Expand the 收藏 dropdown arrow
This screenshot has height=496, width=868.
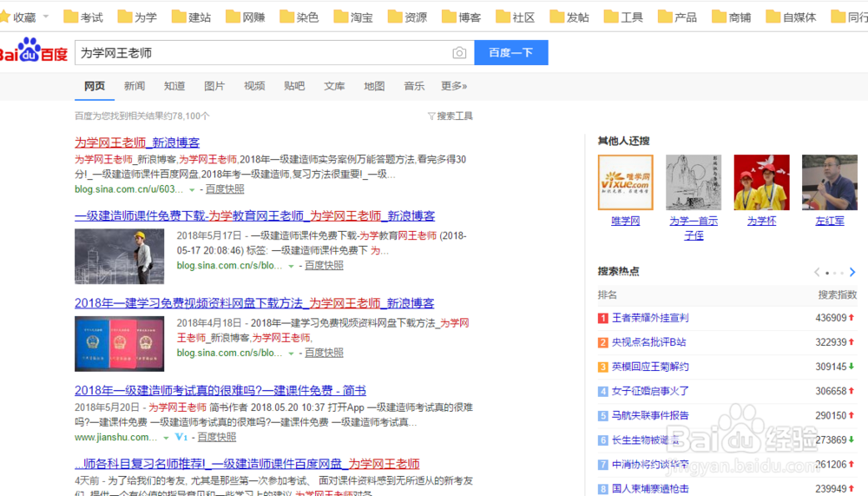46,17
